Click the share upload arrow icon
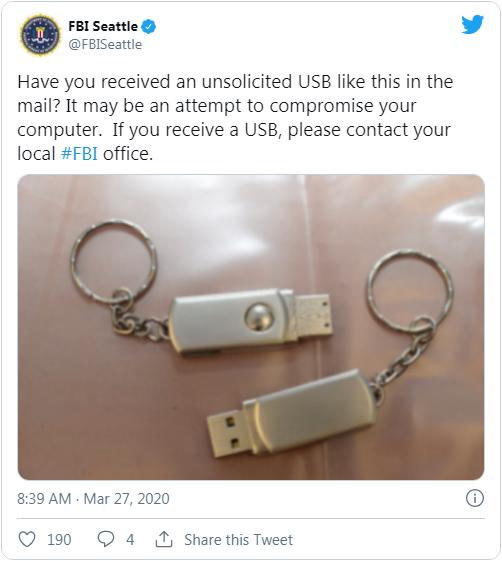 pos(164,539)
